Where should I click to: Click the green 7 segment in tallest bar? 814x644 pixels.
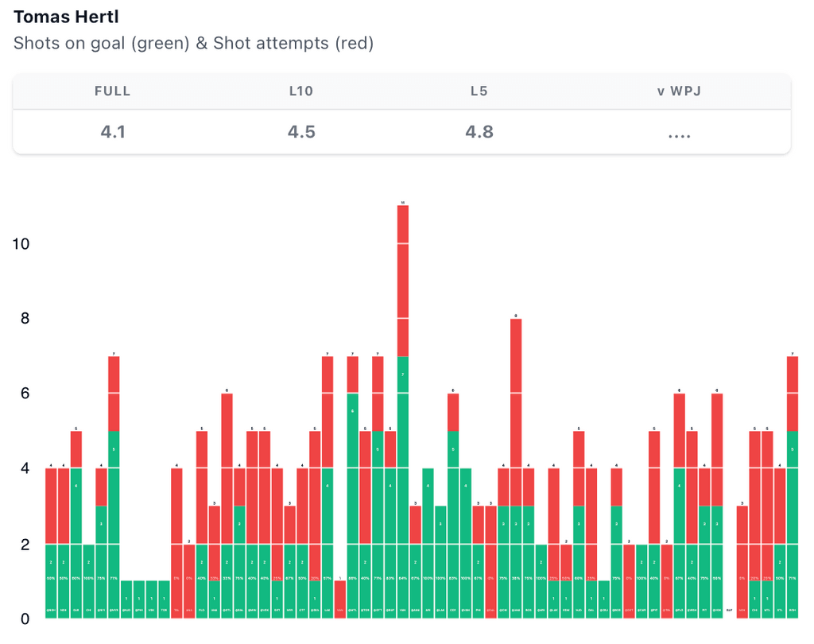coord(403,374)
